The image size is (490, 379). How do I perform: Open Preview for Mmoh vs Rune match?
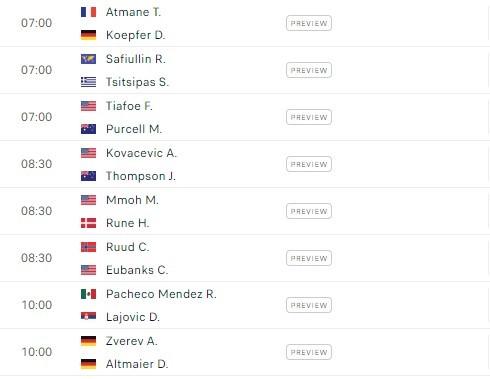[309, 211]
